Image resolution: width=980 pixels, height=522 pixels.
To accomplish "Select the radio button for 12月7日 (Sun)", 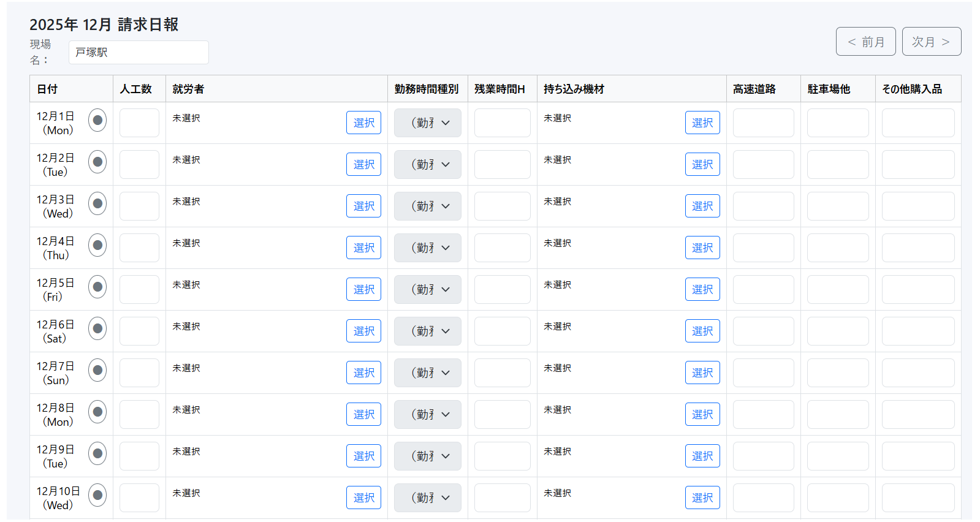I will pyautogui.click(x=97, y=370).
